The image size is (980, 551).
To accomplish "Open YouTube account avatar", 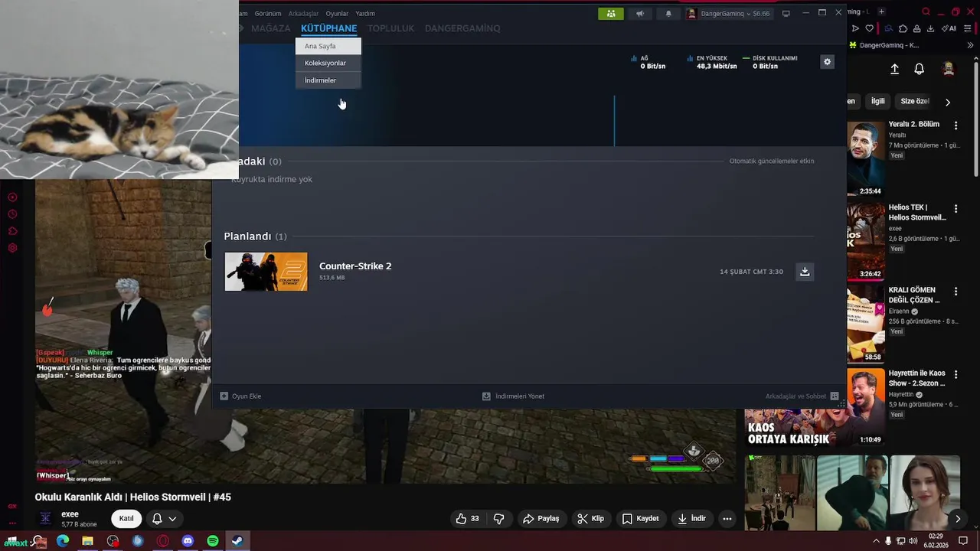I will pyautogui.click(x=949, y=69).
